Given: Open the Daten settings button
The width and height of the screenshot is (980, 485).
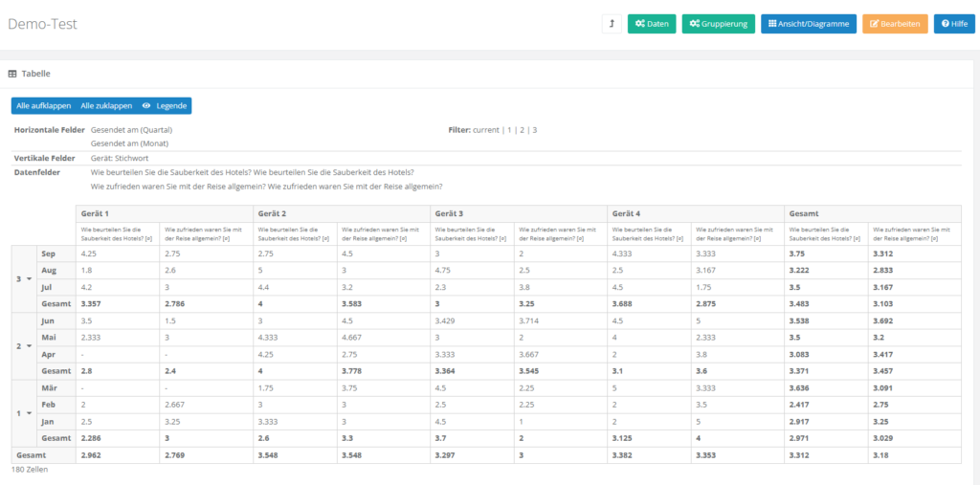Looking at the screenshot, I should [x=652, y=24].
